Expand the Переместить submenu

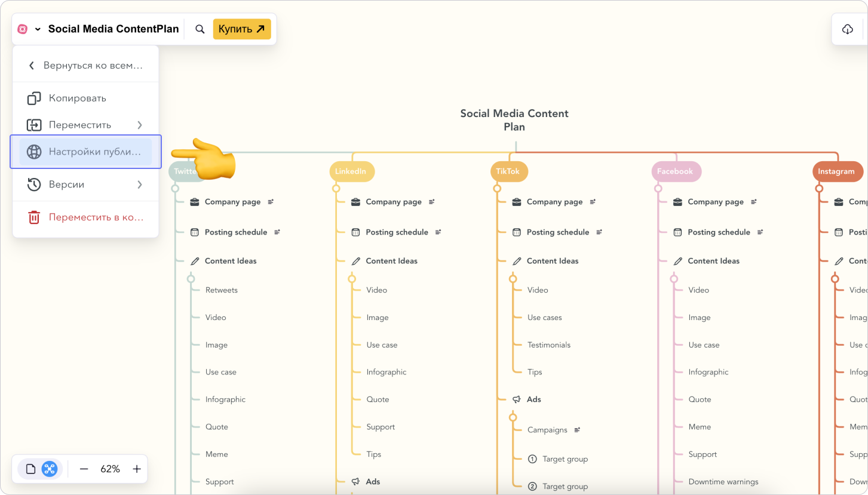(x=139, y=125)
